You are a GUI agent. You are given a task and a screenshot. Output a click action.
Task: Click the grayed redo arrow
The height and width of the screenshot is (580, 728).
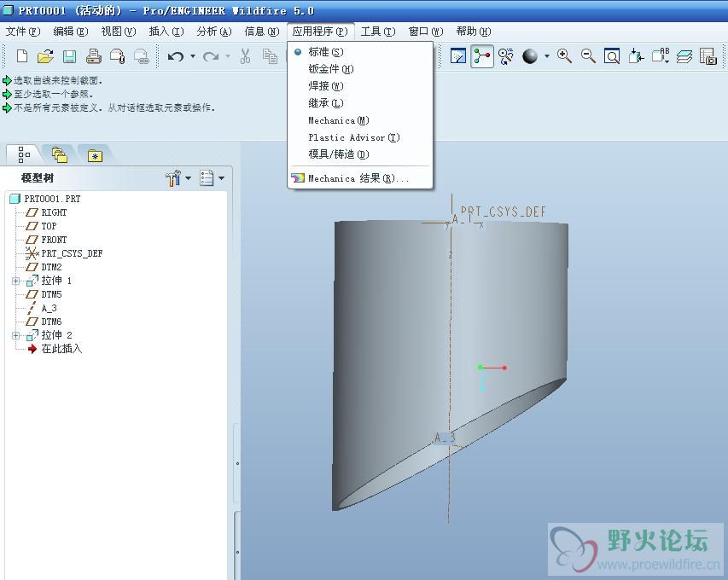pos(211,56)
